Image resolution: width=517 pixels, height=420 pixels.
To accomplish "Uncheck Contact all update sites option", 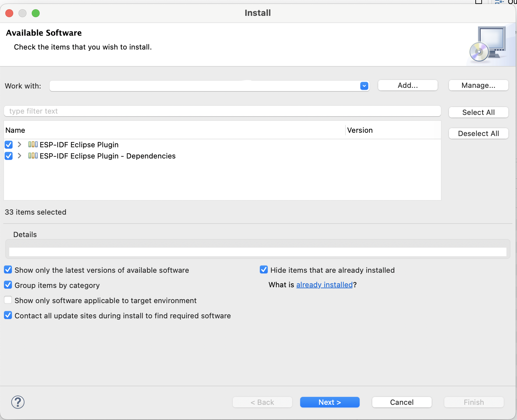I will click(x=8, y=315).
